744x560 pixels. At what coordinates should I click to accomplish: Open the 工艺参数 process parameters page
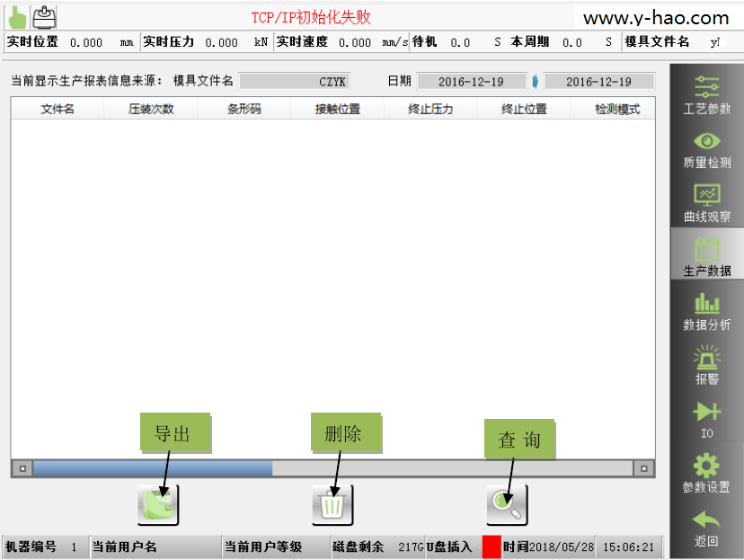pyautogui.click(x=706, y=95)
